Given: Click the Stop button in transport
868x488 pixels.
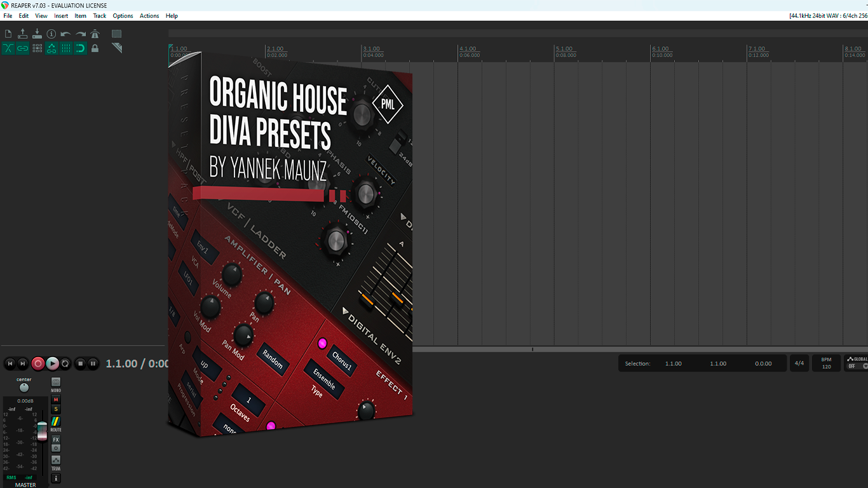Looking at the screenshot, I should coord(80,363).
